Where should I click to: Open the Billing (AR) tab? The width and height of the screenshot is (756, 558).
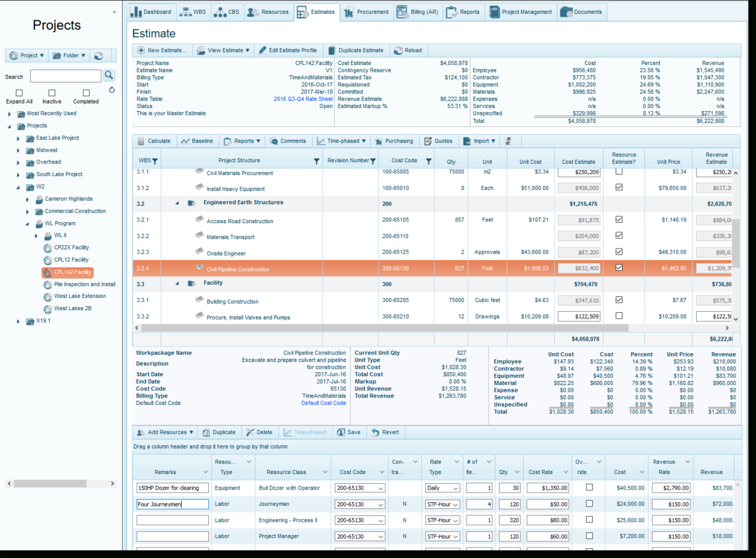[418, 11]
